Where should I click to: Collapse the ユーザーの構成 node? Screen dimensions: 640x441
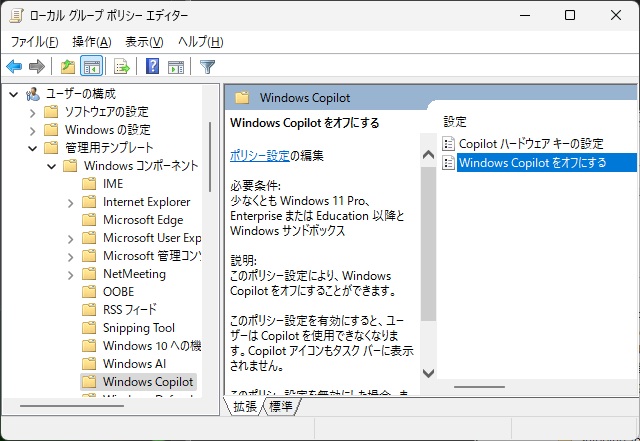pos(14,95)
